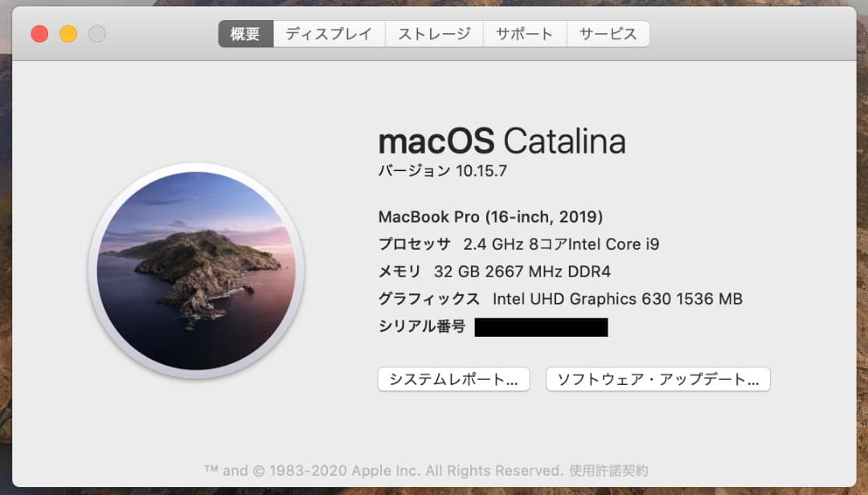Click the grayed-out zoom window button
Viewport: 868px width, 495px height.
96,34
